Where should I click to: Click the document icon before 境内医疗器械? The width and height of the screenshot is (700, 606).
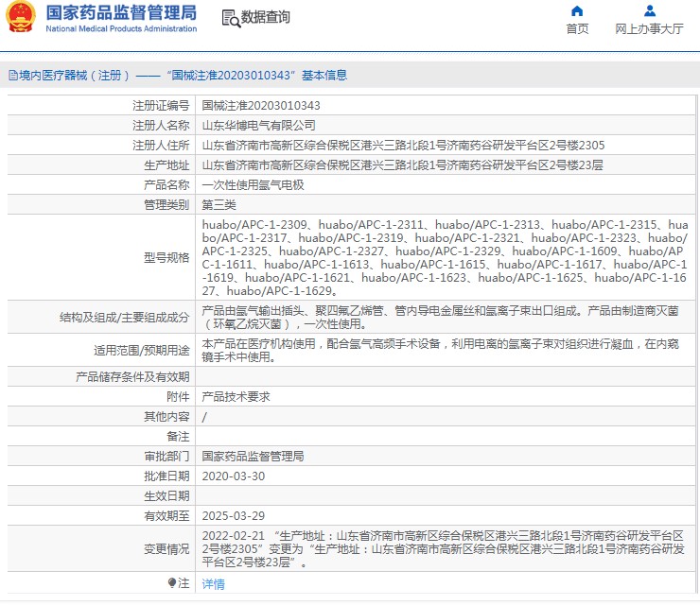(x=11, y=75)
